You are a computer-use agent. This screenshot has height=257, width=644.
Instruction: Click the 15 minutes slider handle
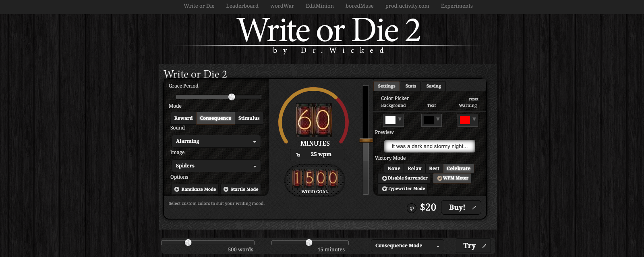point(309,242)
